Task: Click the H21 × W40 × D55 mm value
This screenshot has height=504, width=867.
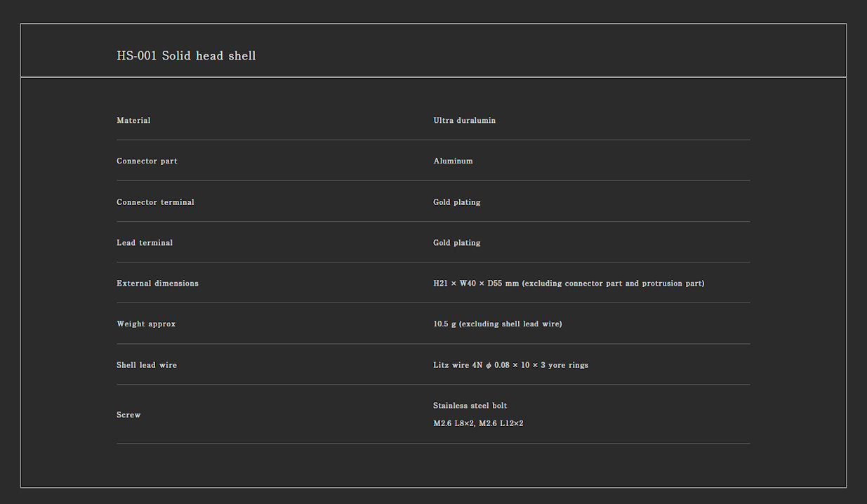Action: tap(476, 284)
